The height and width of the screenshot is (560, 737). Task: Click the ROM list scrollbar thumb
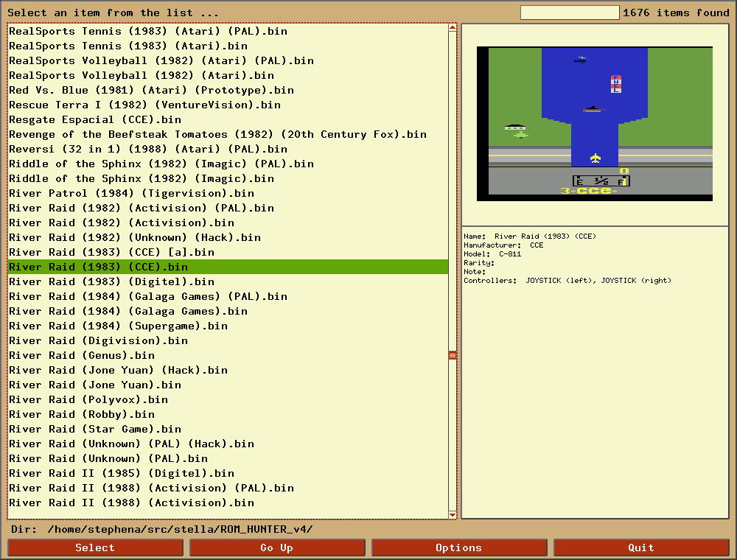point(453,355)
